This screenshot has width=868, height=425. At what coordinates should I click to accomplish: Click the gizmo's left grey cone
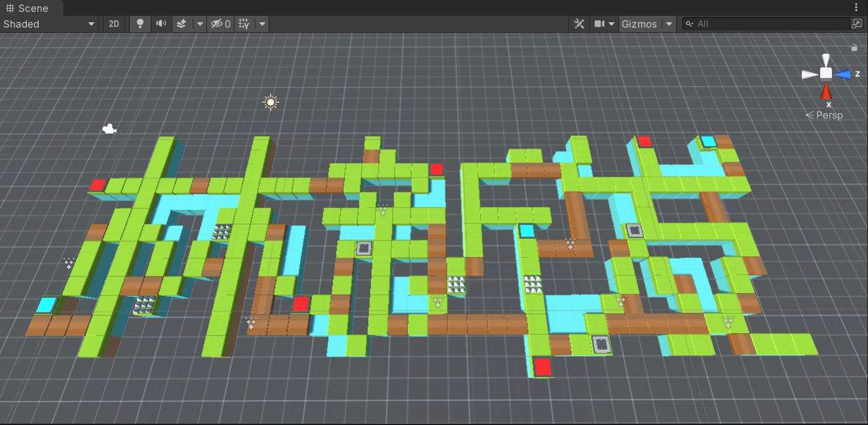[x=810, y=74]
